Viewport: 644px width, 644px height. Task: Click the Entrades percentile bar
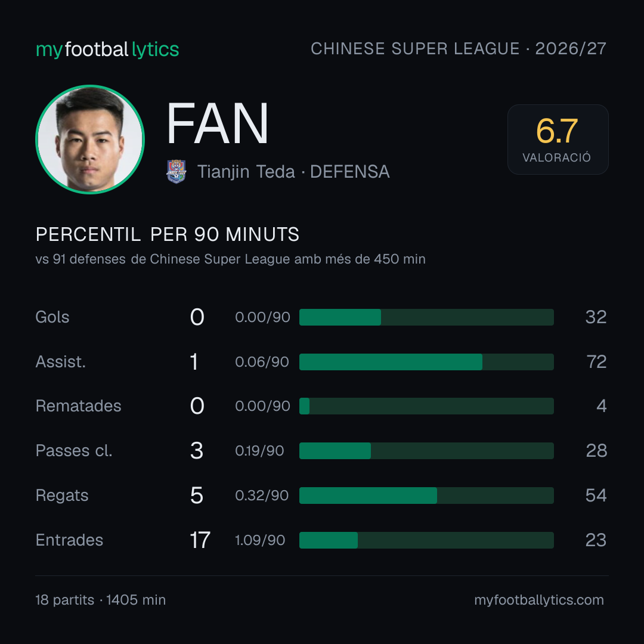point(426,540)
